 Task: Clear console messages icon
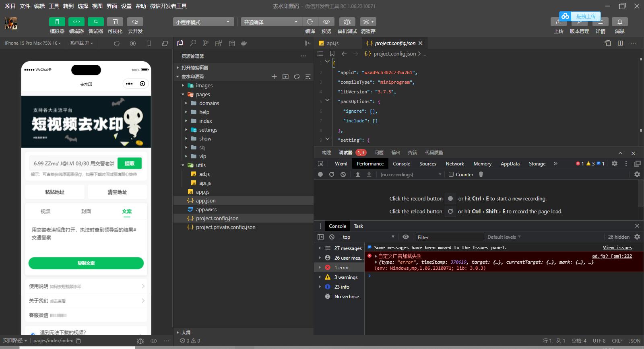[332, 237]
